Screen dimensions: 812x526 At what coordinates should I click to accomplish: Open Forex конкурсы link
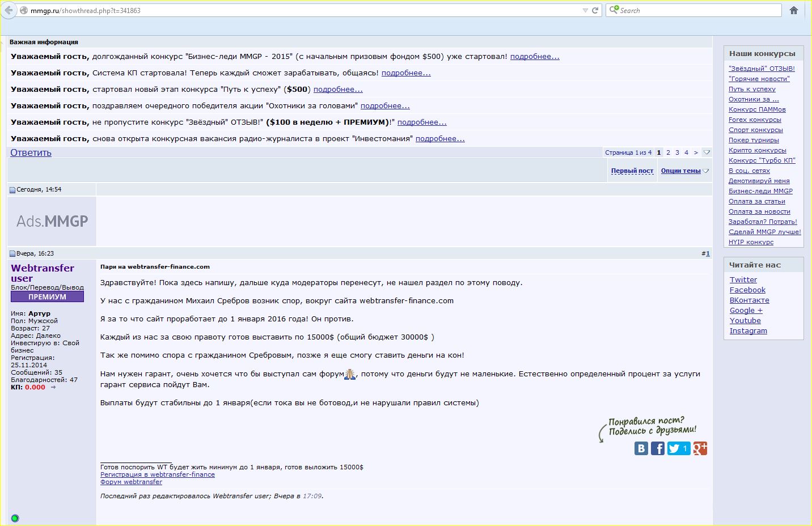point(755,120)
